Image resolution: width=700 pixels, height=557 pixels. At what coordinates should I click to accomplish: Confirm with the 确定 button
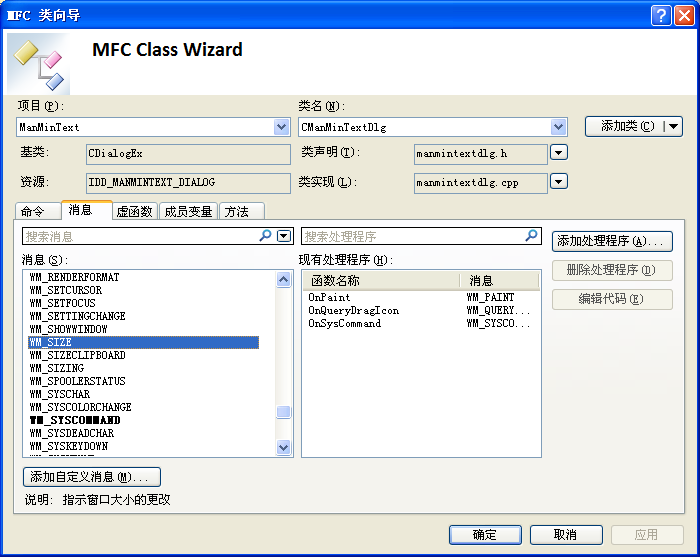point(485,535)
